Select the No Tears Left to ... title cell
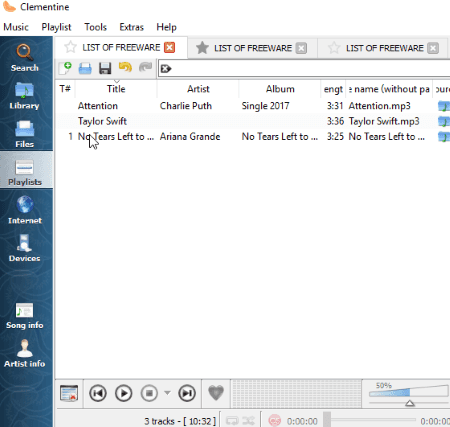 (116, 137)
